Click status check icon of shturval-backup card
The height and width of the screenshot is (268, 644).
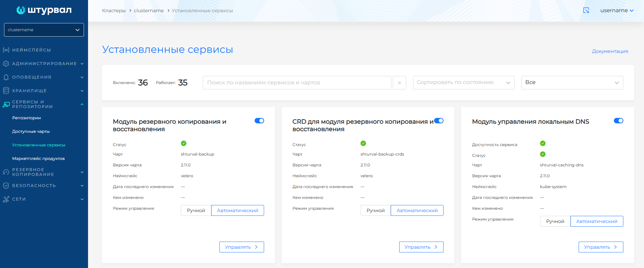(x=184, y=143)
